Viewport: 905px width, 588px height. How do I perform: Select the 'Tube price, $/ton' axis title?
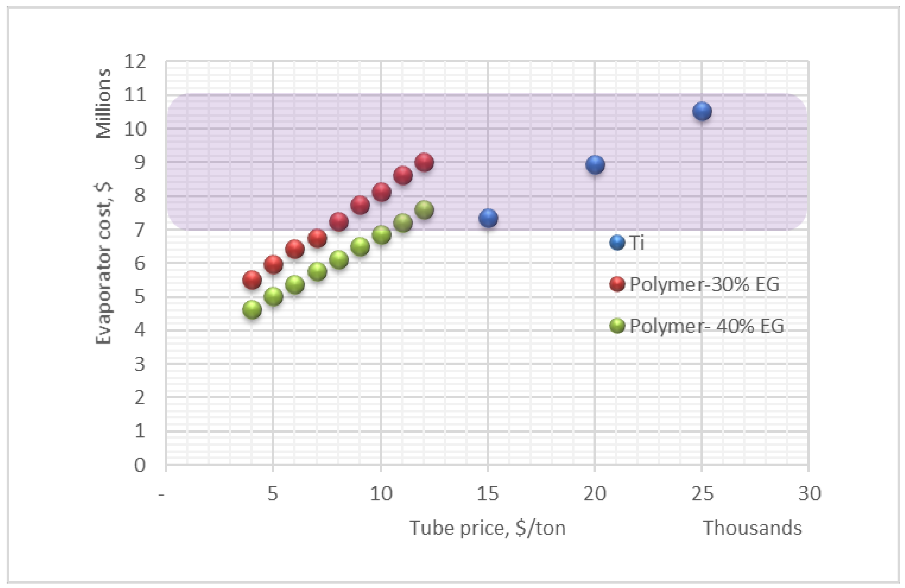pos(488,528)
